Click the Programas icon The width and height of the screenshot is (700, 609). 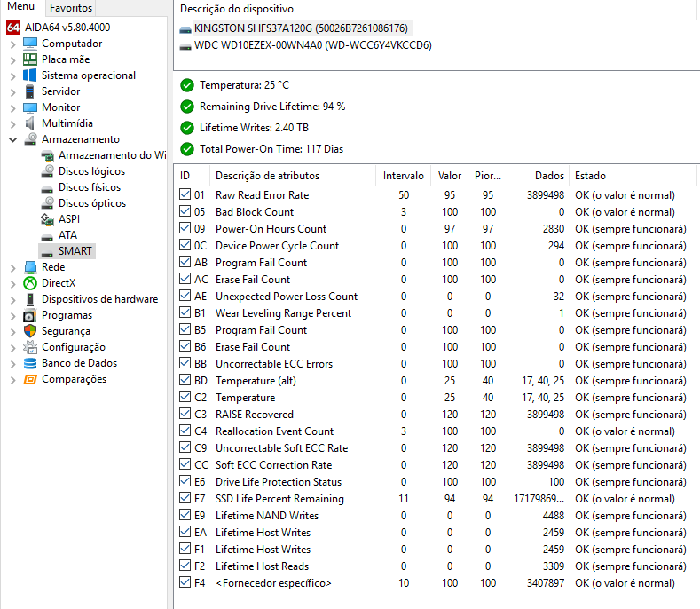tap(30, 315)
